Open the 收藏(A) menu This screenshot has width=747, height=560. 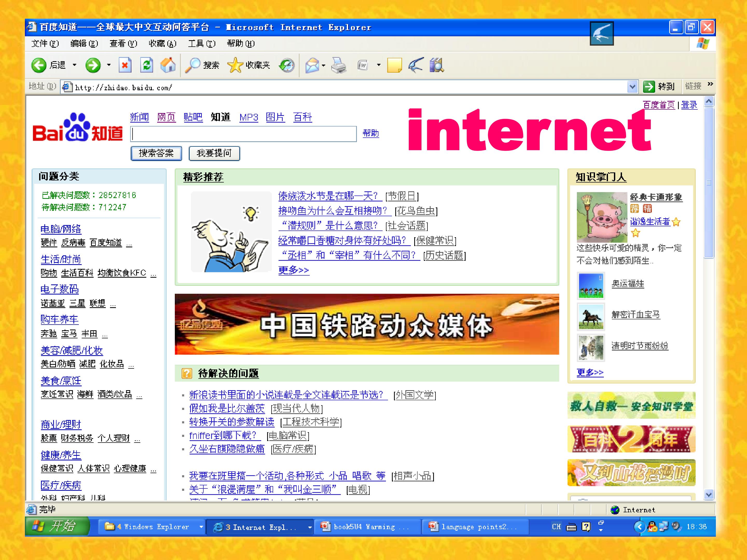click(x=162, y=44)
